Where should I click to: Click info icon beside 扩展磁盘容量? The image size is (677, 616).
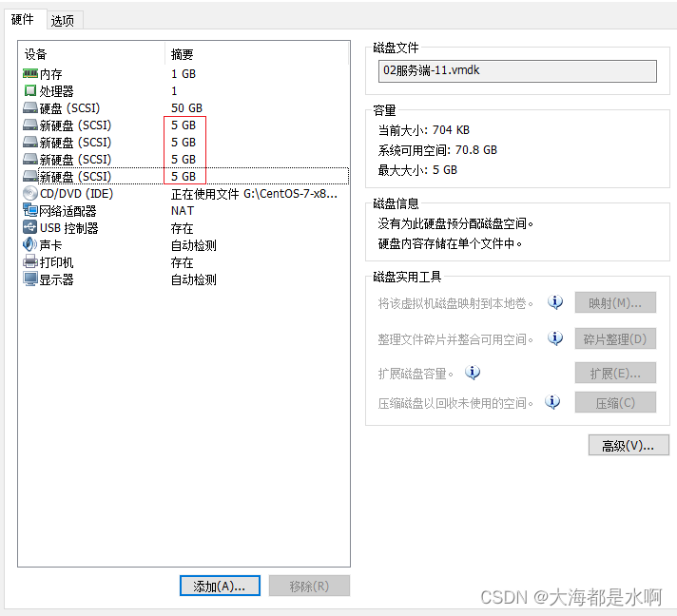[x=473, y=373]
